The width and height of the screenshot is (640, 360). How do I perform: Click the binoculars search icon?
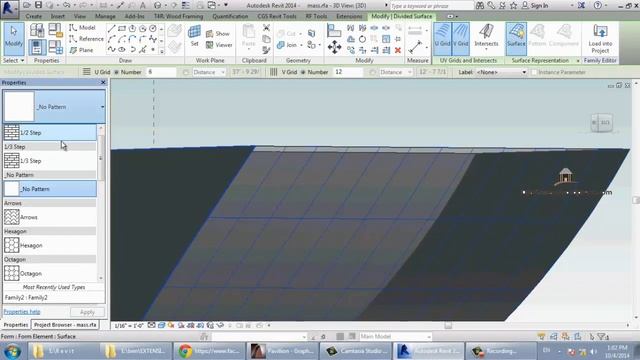(480, 5)
